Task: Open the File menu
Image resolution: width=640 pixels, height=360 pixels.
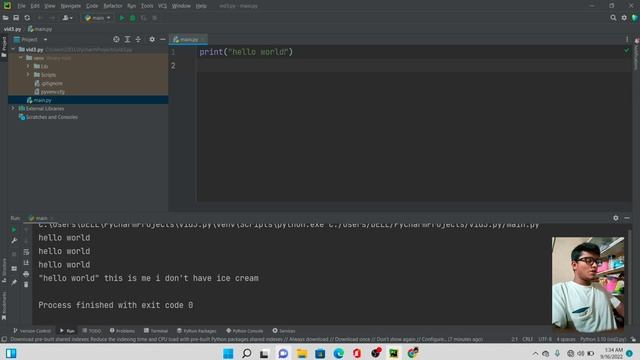Action: tap(21, 6)
